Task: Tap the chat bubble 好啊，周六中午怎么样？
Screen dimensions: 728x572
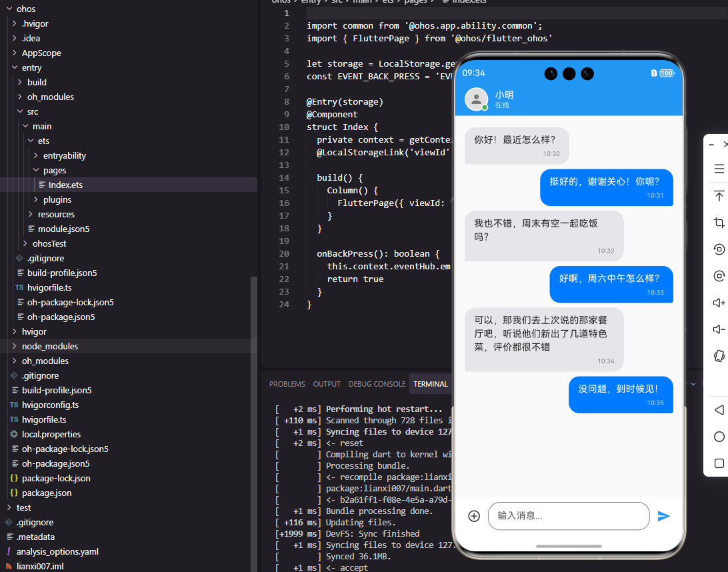Action: tap(611, 284)
